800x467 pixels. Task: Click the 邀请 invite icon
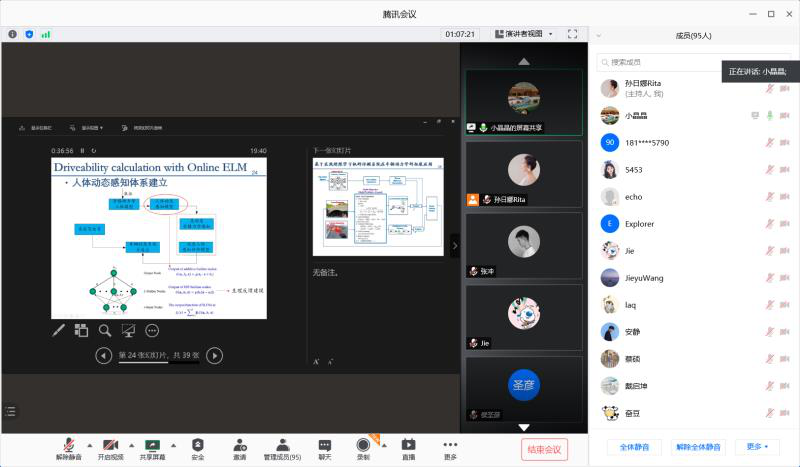240,444
